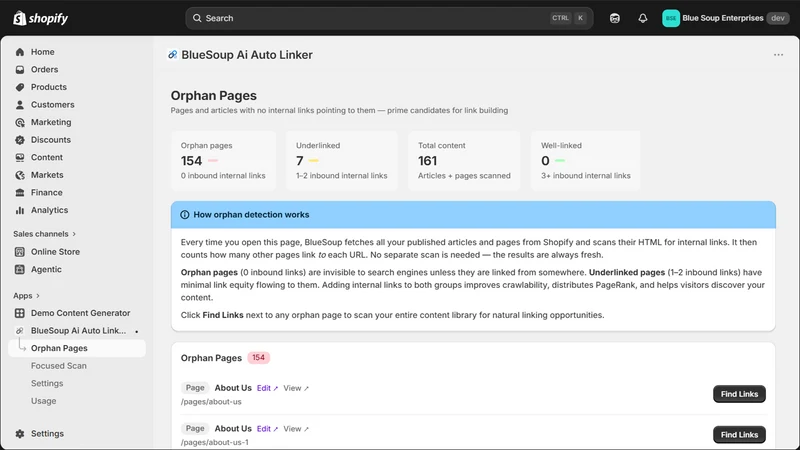Click the Marketing target icon

coord(20,122)
